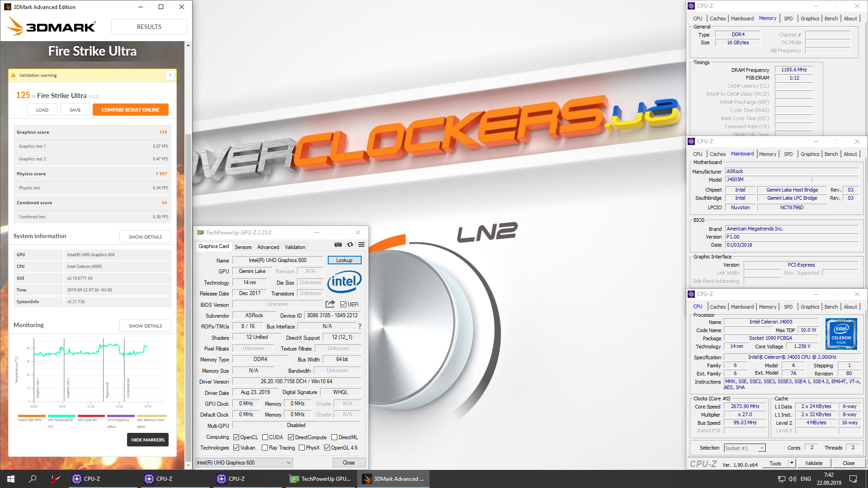
Task: Toggle CUDA checkbox
Action: (265, 437)
